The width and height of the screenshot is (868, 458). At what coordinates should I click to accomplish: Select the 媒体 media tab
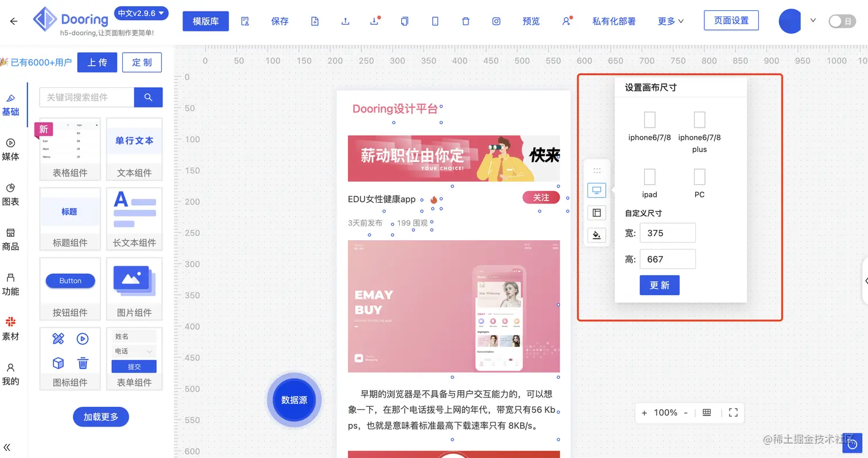click(x=10, y=149)
